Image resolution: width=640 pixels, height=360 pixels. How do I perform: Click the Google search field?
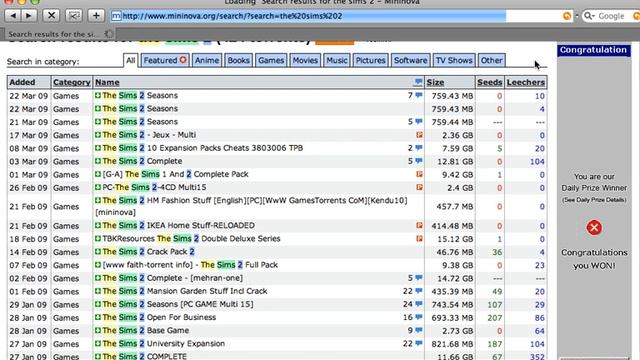(611, 16)
